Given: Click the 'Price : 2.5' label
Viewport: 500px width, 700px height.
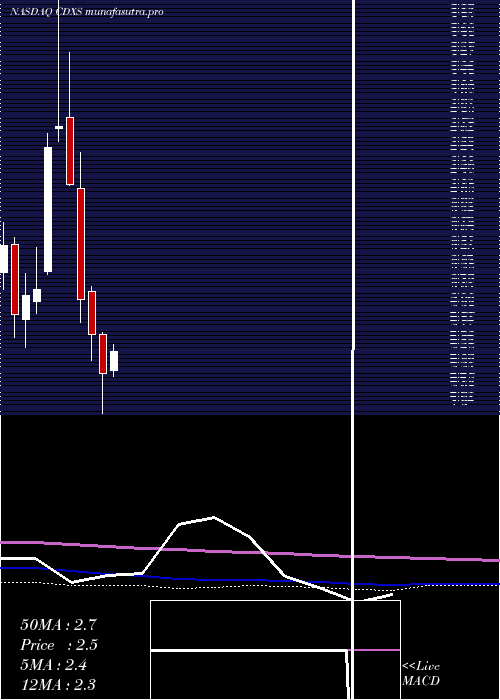Looking at the screenshot, I should (x=58, y=645).
